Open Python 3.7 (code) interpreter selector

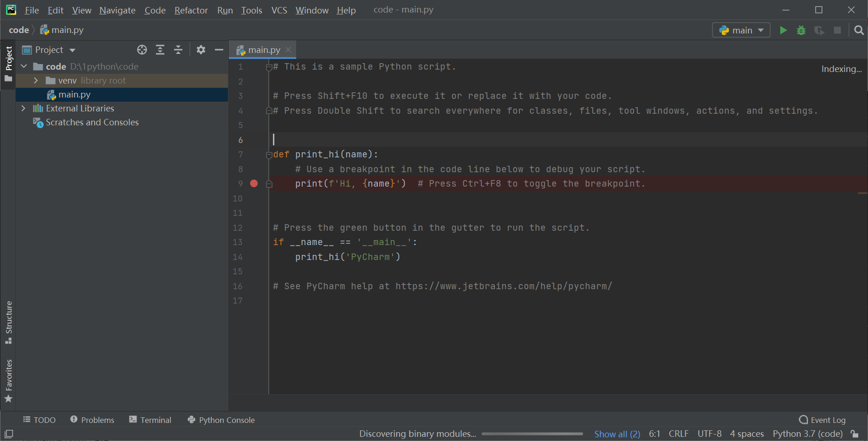pyautogui.click(x=808, y=434)
